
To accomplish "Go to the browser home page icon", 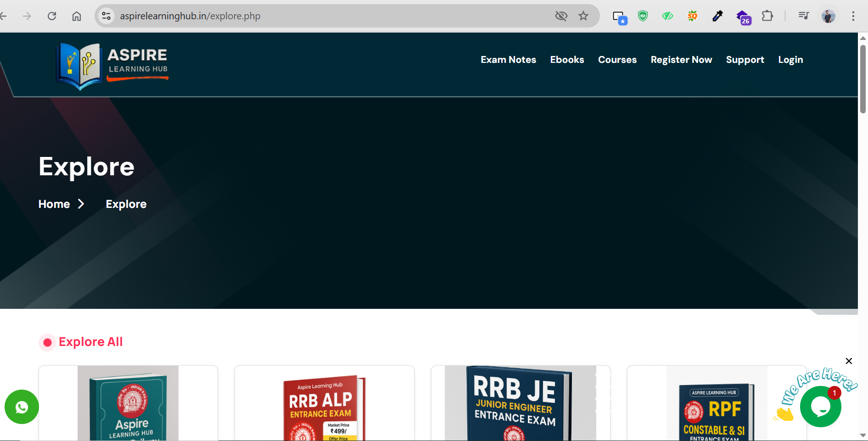I will (x=77, y=16).
